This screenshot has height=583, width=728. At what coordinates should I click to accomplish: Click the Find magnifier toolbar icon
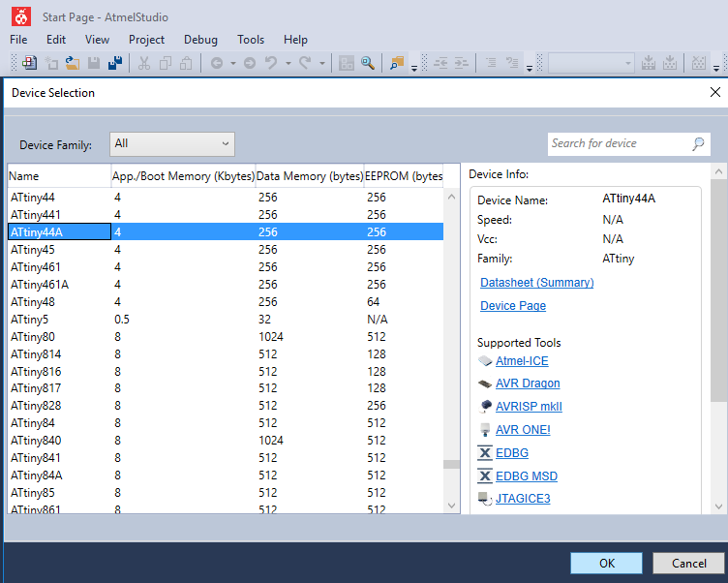368,63
